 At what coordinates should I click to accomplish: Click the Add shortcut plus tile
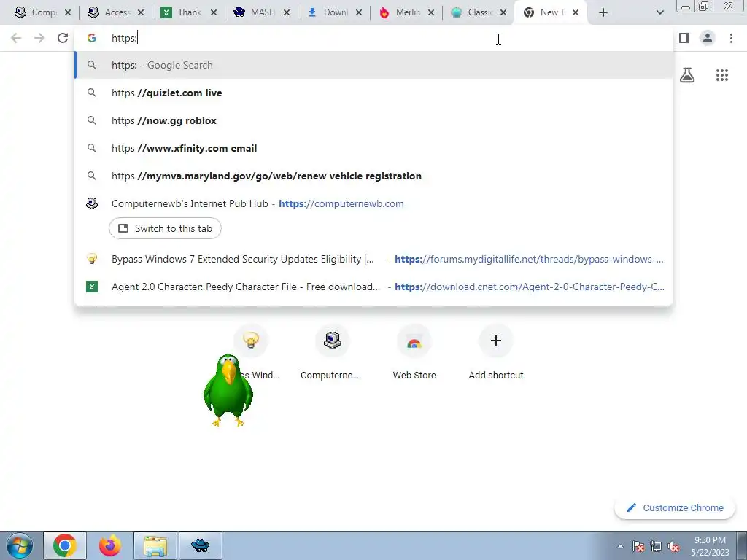[x=496, y=352]
